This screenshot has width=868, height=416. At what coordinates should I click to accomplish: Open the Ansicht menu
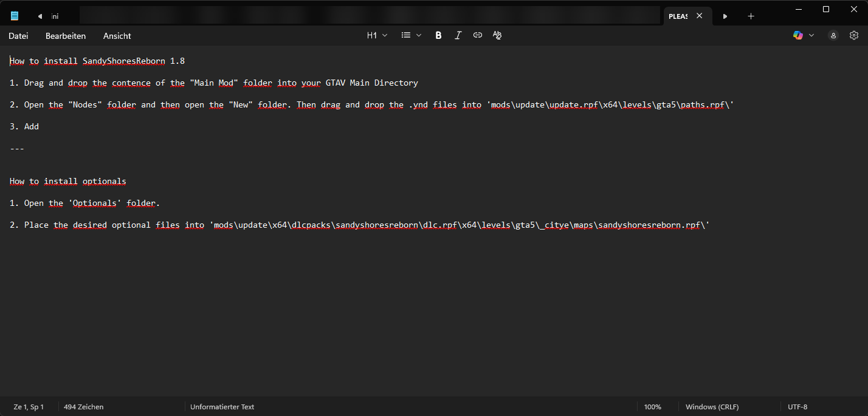point(117,36)
